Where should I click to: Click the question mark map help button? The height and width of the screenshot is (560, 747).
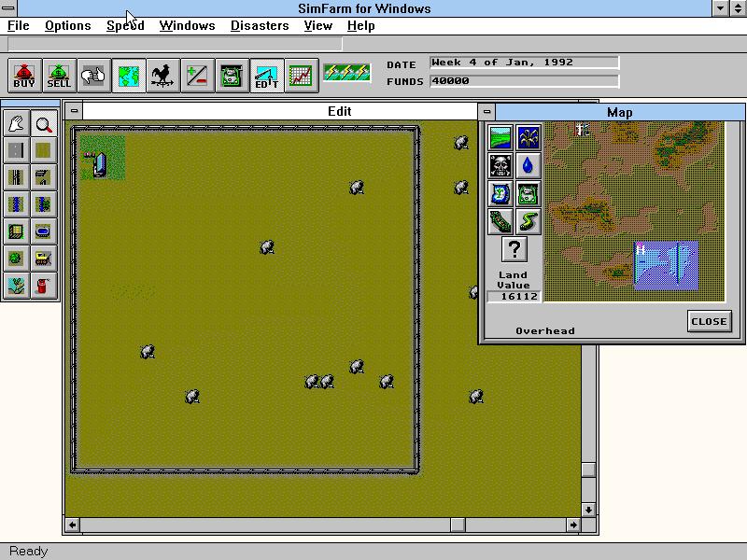(x=514, y=249)
